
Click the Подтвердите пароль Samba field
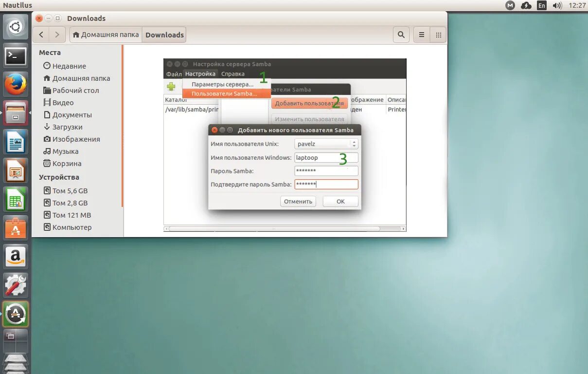tap(326, 184)
